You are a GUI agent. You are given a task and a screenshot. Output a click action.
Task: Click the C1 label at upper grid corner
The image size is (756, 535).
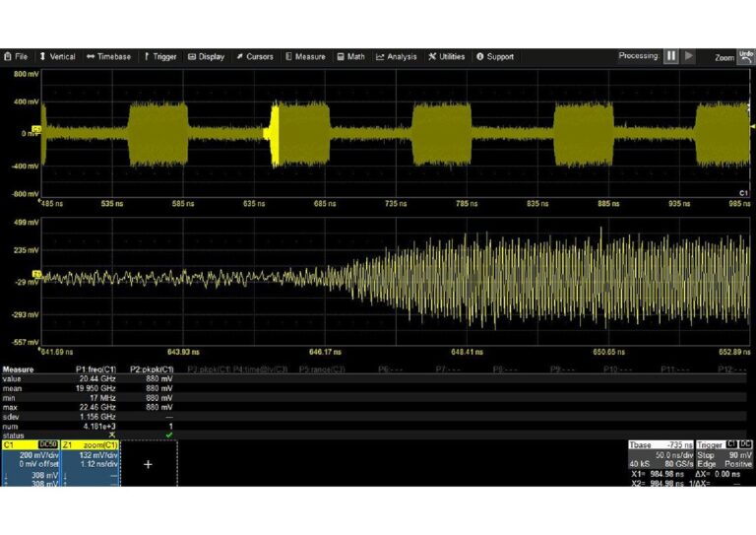pos(743,193)
